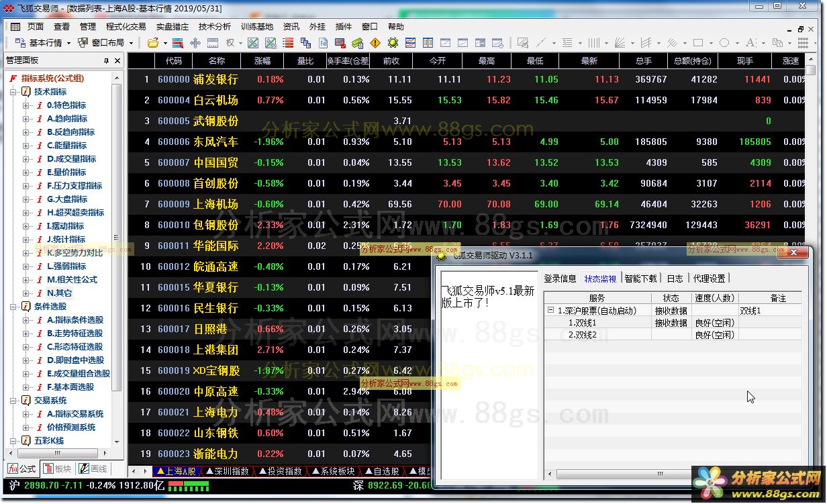Image resolution: width=827 pixels, height=504 pixels.
Task: Click the multi-column table view toolbar icon
Action: point(428,43)
